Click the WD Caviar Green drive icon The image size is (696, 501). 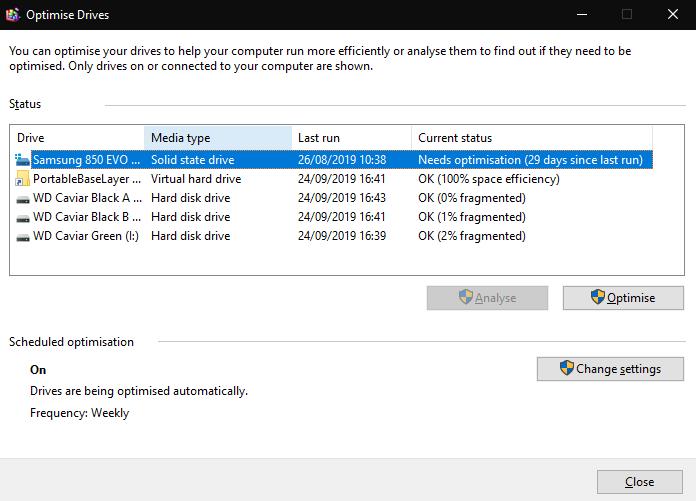(23, 237)
